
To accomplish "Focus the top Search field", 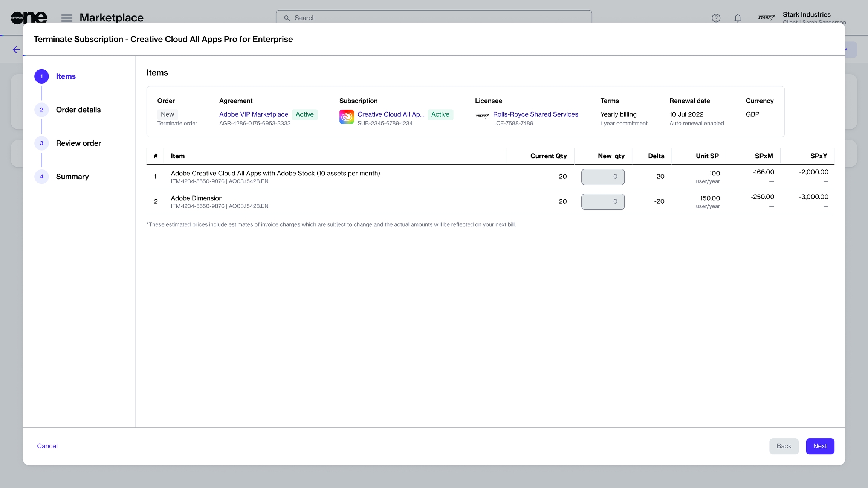I will (x=433, y=18).
